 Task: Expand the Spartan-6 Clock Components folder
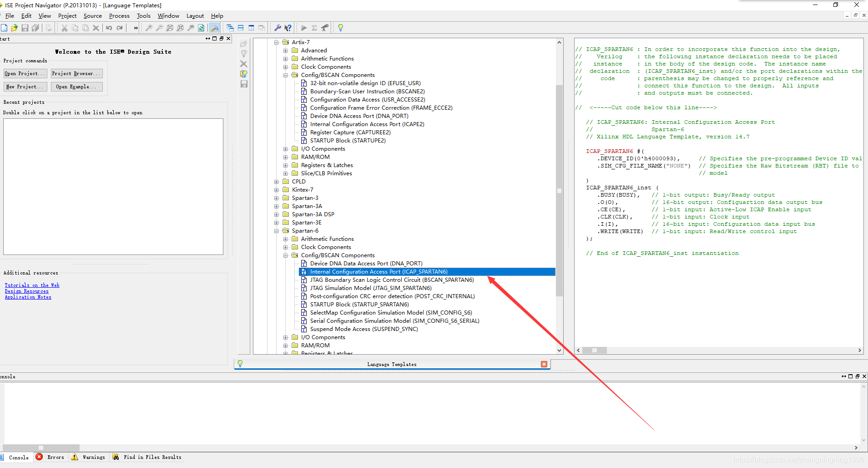click(x=285, y=247)
